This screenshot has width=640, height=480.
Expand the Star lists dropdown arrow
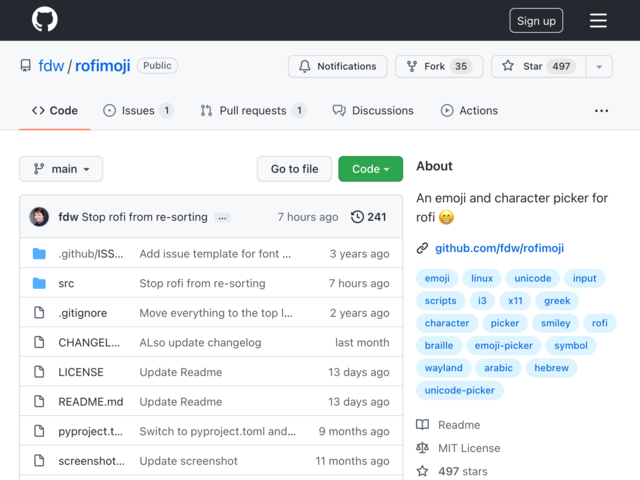click(x=599, y=66)
